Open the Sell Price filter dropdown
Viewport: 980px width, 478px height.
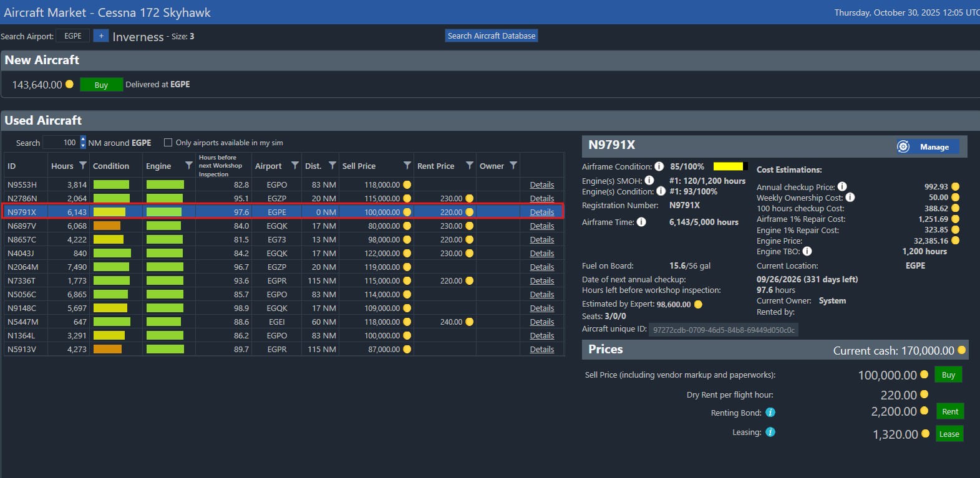pos(407,165)
